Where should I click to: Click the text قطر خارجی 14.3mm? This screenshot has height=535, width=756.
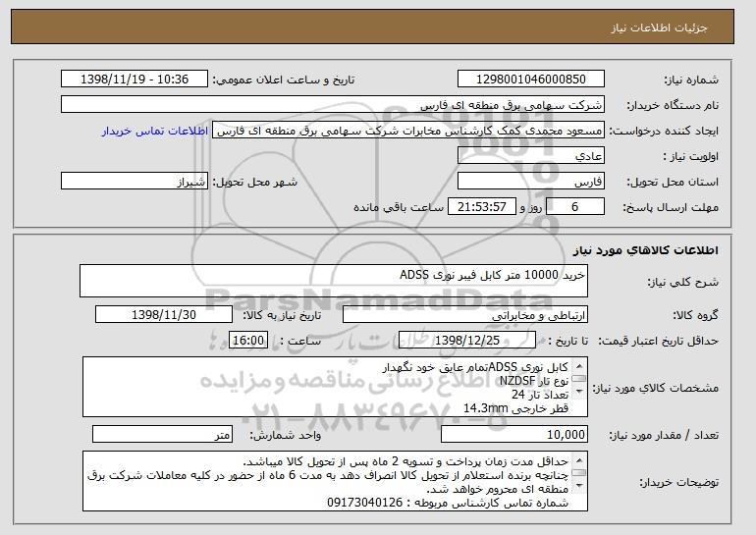click(x=515, y=408)
